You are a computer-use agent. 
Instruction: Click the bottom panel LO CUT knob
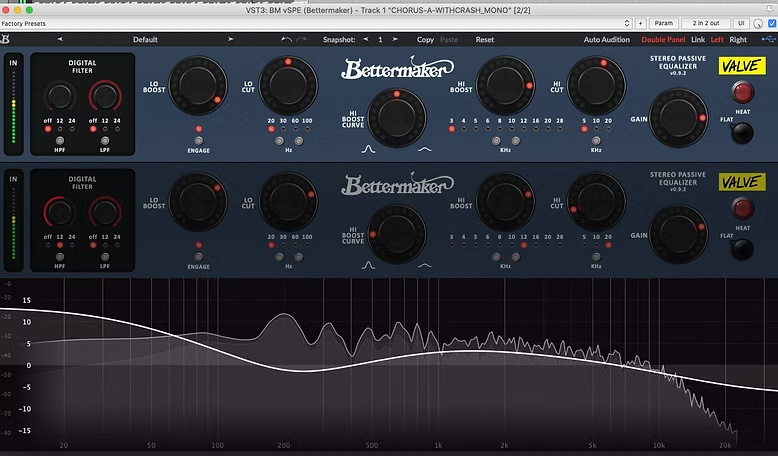[x=288, y=201]
